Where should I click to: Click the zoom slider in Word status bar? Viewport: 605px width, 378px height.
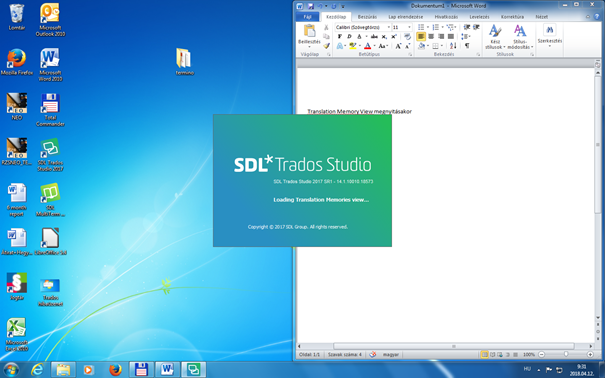[566, 354]
